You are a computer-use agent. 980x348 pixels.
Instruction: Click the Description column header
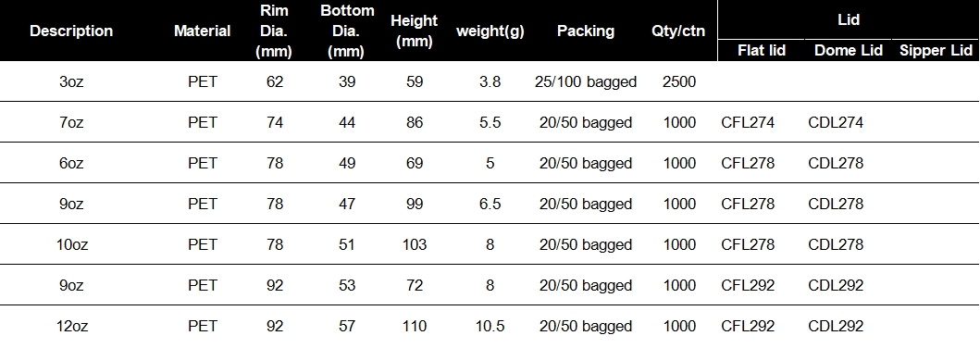pyautogui.click(x=71, y=31)
